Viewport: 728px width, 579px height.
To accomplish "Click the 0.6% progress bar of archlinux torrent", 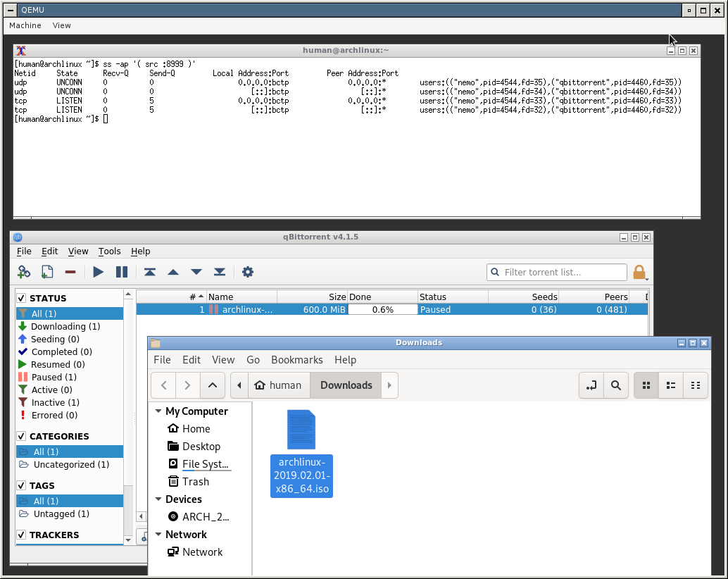I will 382,309.
